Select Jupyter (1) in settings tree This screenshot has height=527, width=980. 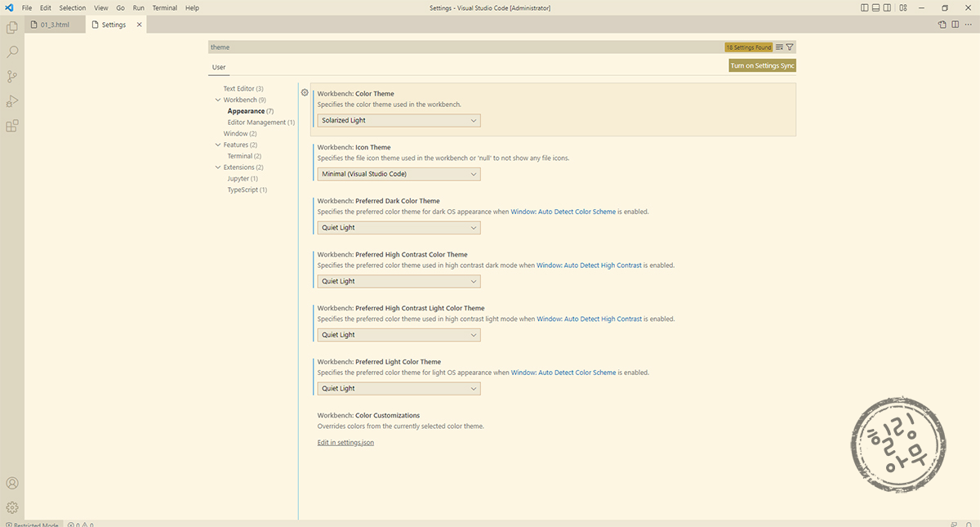pos(243,178)
